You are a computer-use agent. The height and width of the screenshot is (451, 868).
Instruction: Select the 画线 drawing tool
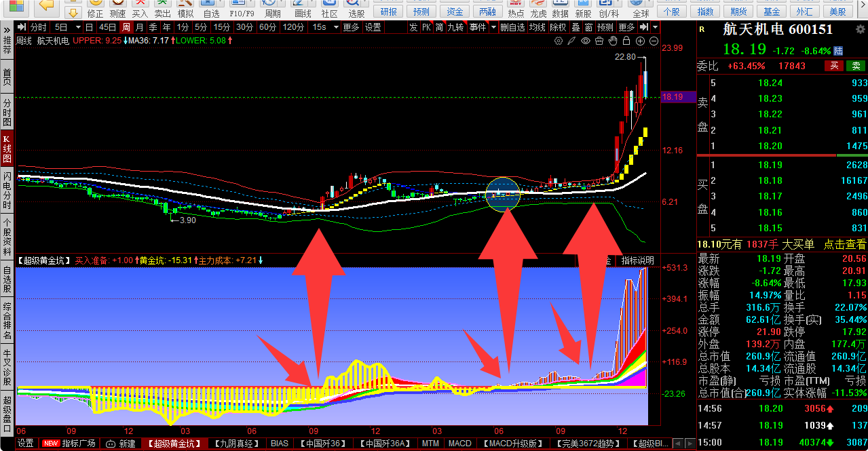pyautogui.click(x=303, y=8)
